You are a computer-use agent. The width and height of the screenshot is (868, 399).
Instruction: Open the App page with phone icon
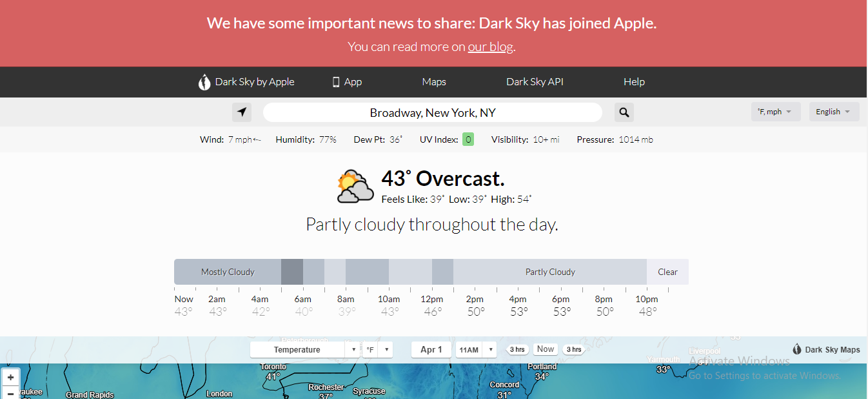tap(347, 82)
